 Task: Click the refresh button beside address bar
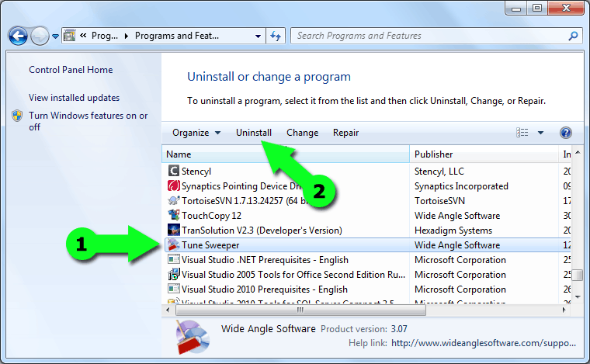276,36
